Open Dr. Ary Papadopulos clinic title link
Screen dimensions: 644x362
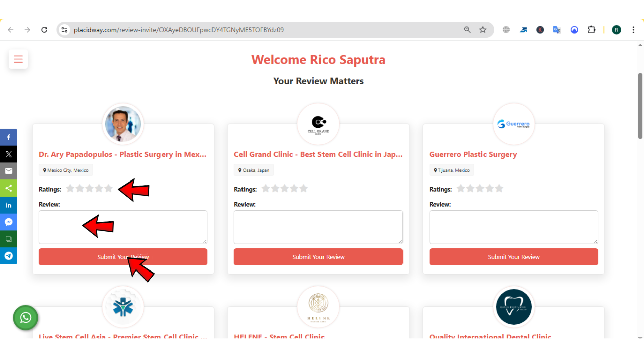pyautogui.click(x=122, y=154)
